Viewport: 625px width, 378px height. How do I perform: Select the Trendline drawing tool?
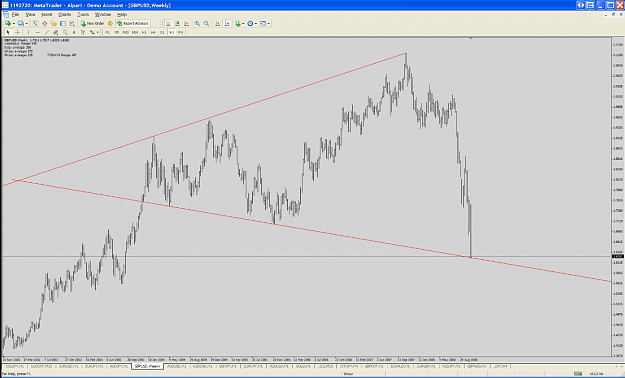pos(47,32)
